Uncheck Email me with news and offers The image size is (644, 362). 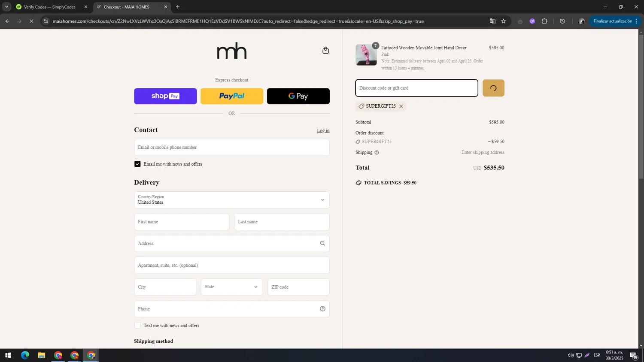coord(137,164)
